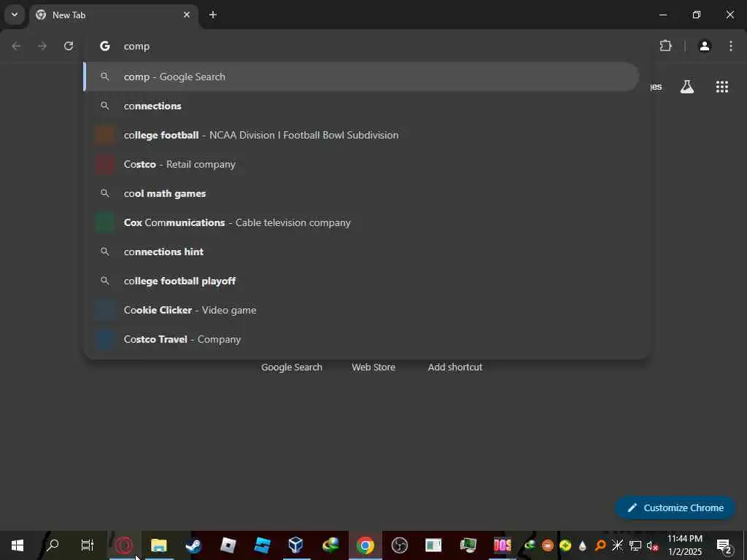Image resolution: width=747 pixels, height=560 pixels.
Task: Select 'connections hint' suggestion
Action: tap(362, 252)
